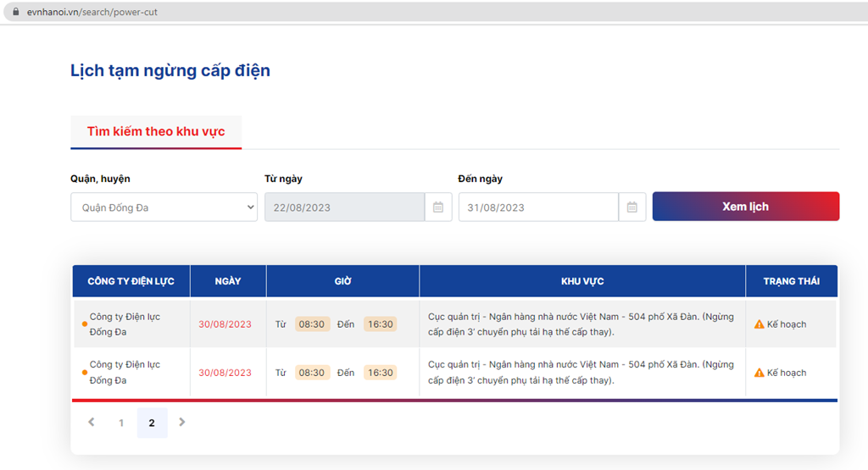868x470 pixels.
Task: Click the NGÀY column header
Action: tap(228, 281)
